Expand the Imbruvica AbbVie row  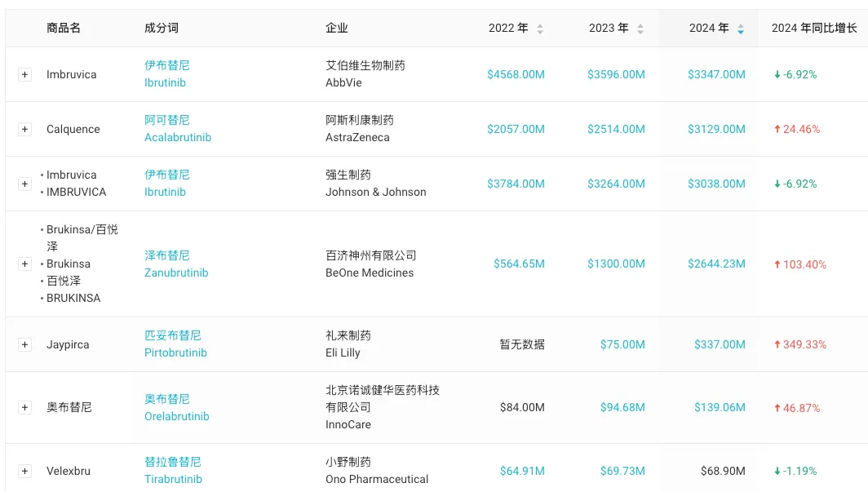coord(24,74)
